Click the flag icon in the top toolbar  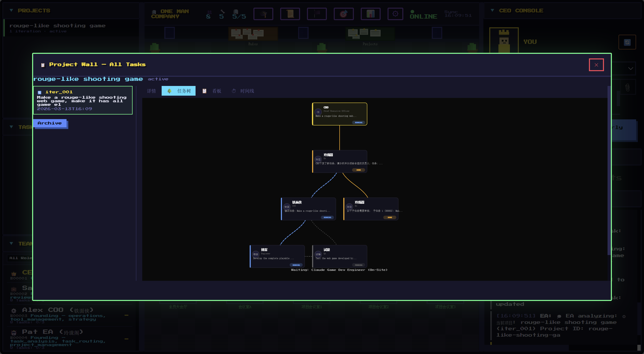pyautogui.click(x=317, y=14)
